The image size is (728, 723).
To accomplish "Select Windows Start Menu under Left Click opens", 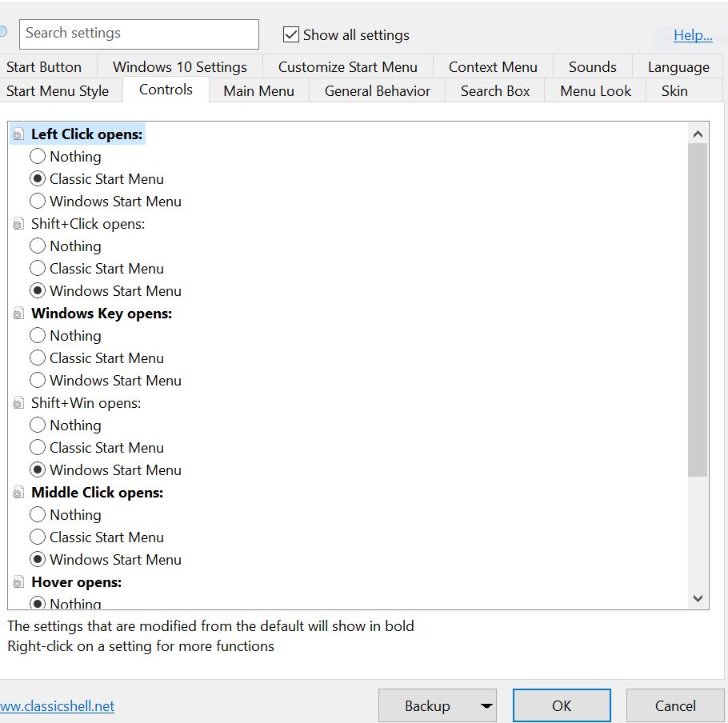I will [38, 202].
